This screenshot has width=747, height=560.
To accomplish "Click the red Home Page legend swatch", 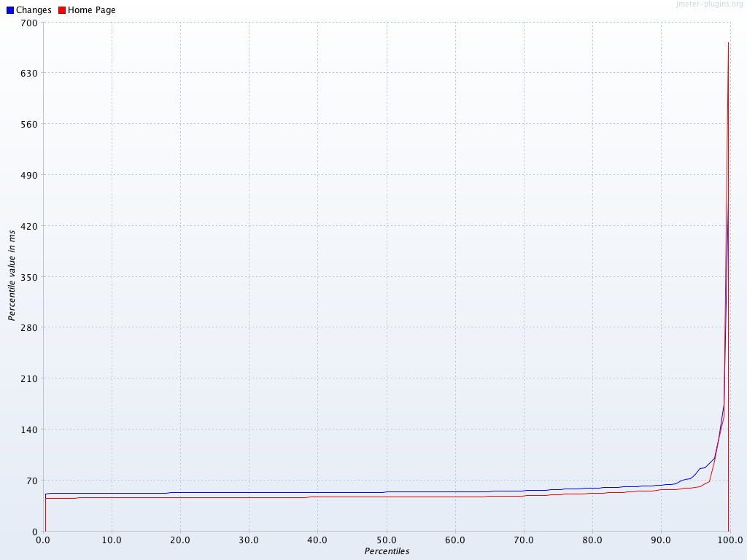I will 62,10.
